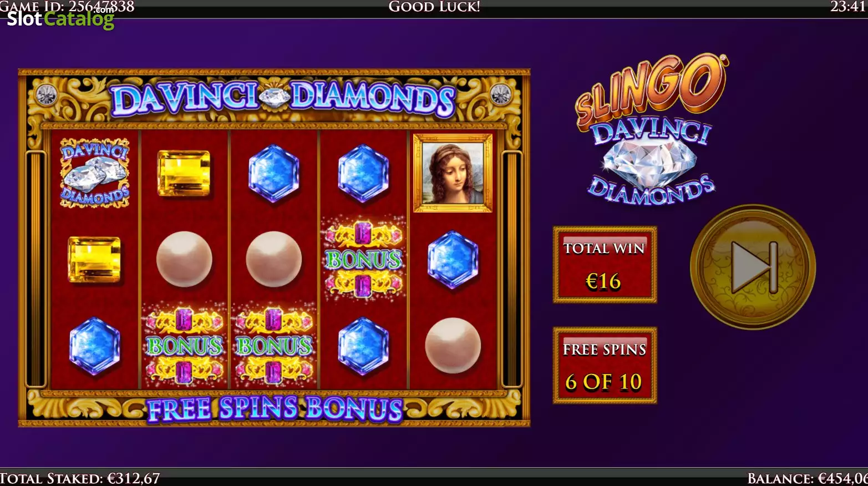Click the blue hexagon gem in the bottom-left cell
Image resolution: width=868 pixels, height=486 pixels.
pyautogui.click(x=95, y=346)
